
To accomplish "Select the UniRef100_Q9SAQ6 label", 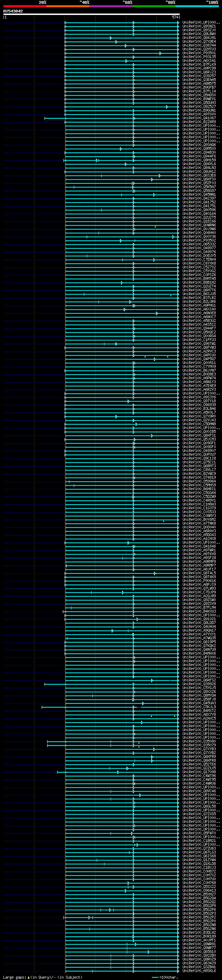I will (199, 145).
